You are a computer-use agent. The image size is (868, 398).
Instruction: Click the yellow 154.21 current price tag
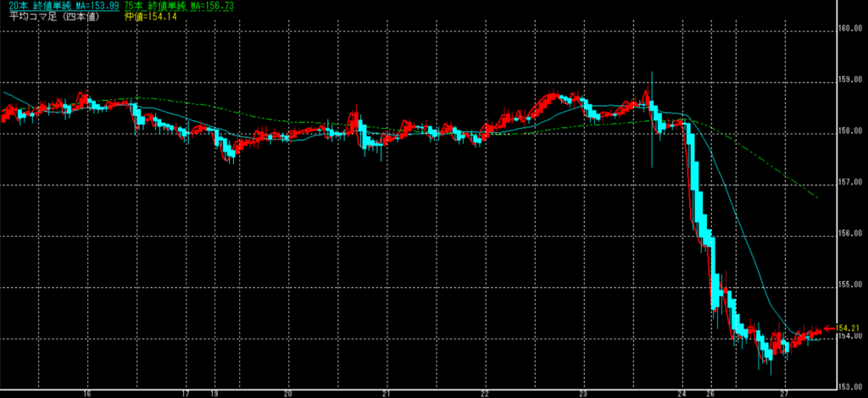click(x=847, y=328)
